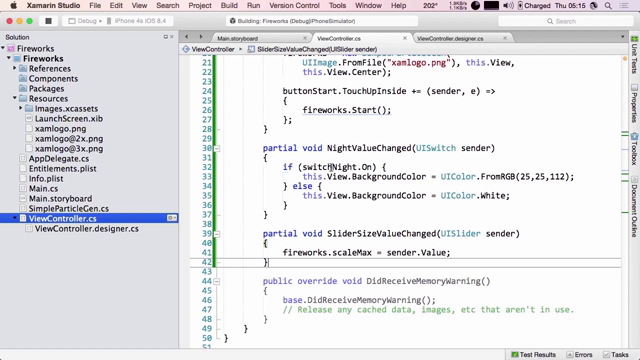Screen dimensions: 640x360
Task: Open the Errors panel
Action: coord(579,355)
